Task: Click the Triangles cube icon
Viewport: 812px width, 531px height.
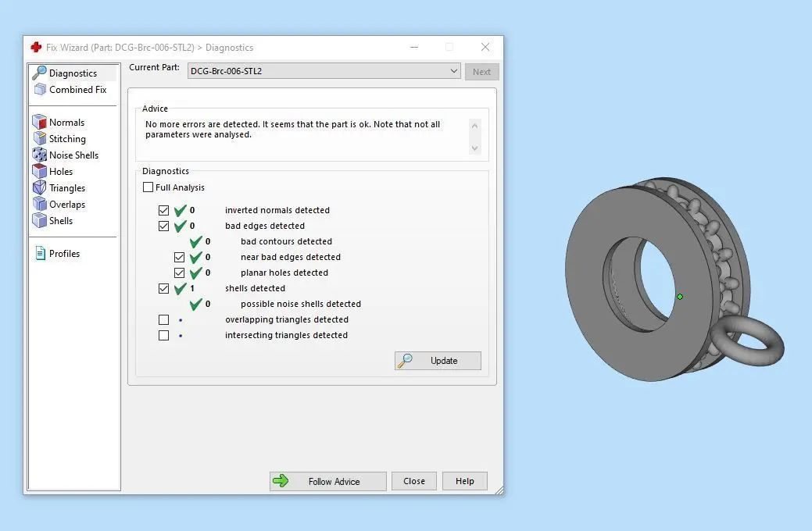Action: [39, 187]
